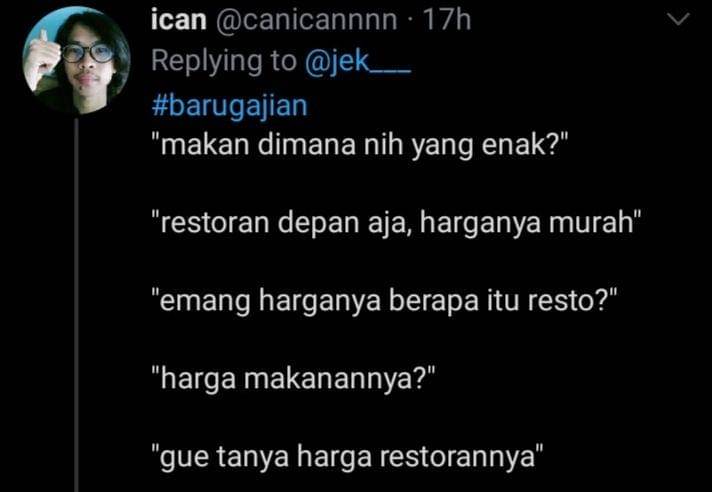Click the word 'emang' in third quote

(205, 301)
